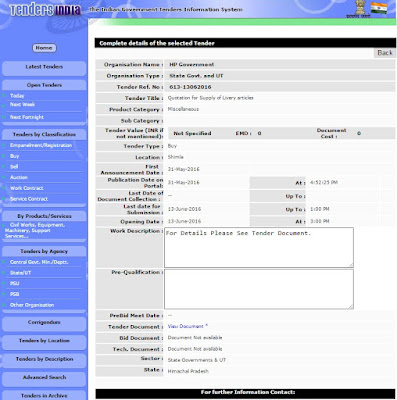Click inside the Pre-Qualification text area

(259, 289)
